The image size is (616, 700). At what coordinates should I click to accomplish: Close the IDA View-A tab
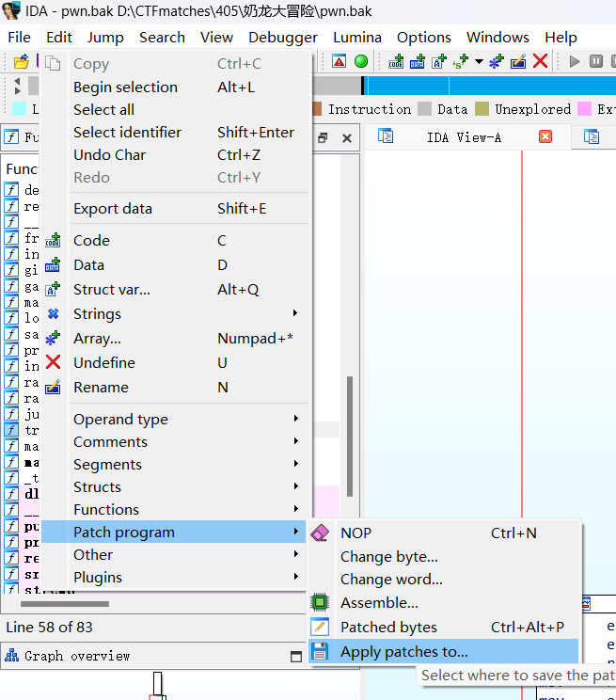pyautogui.click(x=545, y=137)
